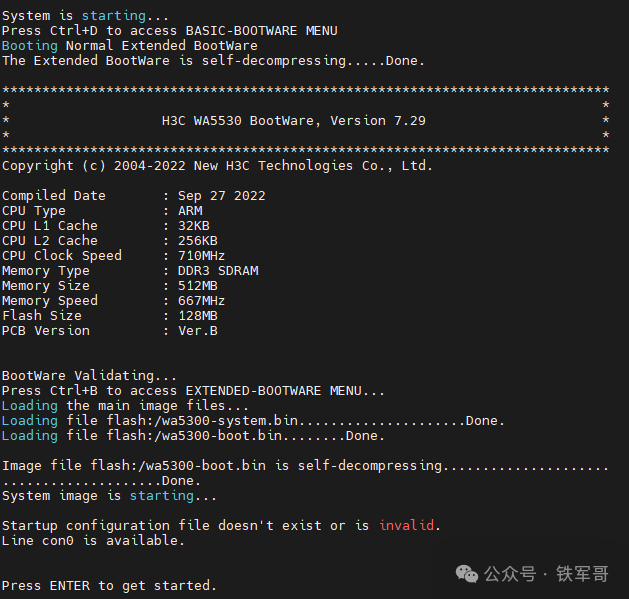Viewport: 629px width, 599px height.
Task: Click the Flash Size value '128MB'
Action: pos(197,315)
